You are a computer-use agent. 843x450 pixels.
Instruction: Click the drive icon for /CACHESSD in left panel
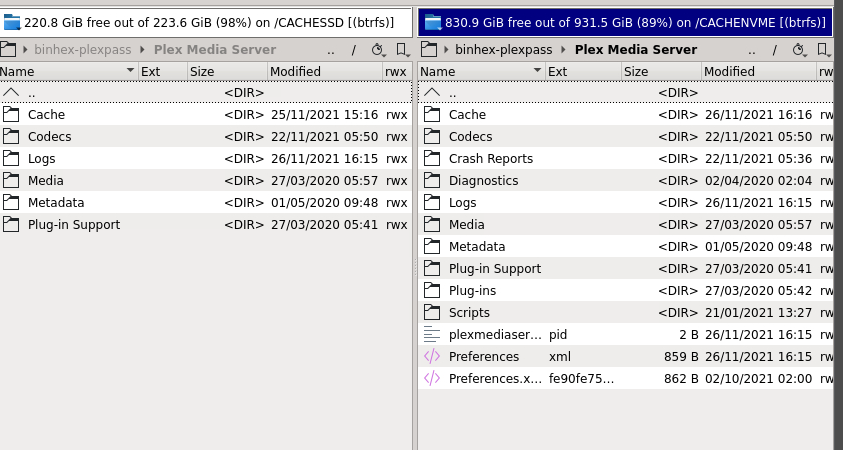tap(11, 22)
